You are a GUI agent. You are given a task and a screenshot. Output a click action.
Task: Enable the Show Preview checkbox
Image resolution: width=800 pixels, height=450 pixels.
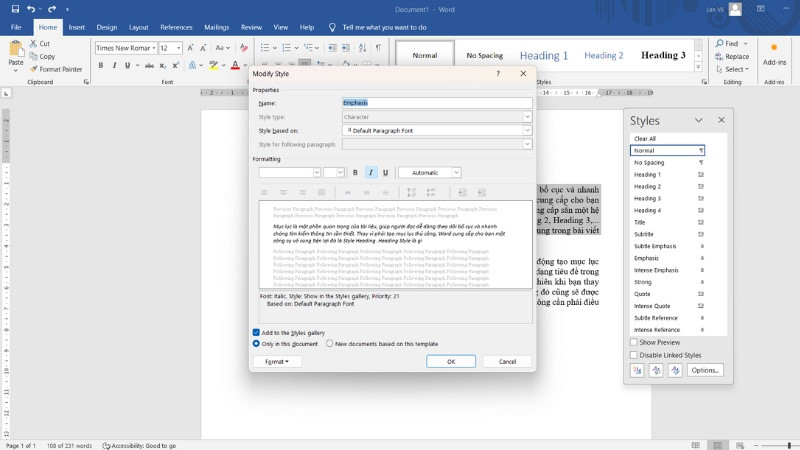click(x=634, y=342)
